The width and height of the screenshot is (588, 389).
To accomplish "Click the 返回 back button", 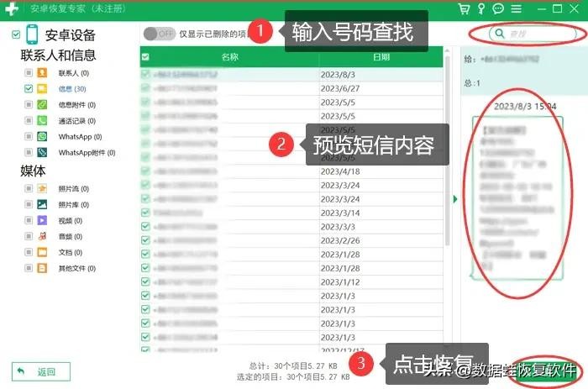I will [x=40, y=371].
